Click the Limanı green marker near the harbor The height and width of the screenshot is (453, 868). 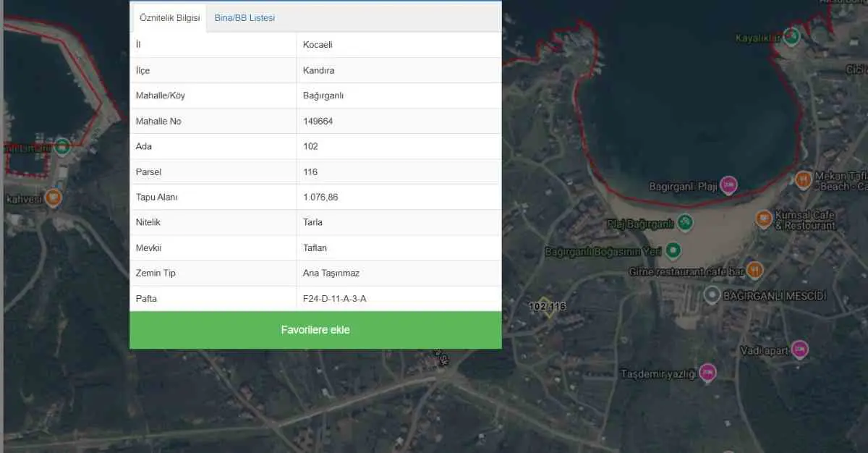(x=62, y=146)
